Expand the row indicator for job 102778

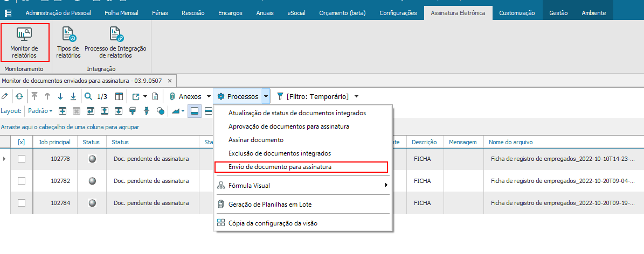point(4,158)
